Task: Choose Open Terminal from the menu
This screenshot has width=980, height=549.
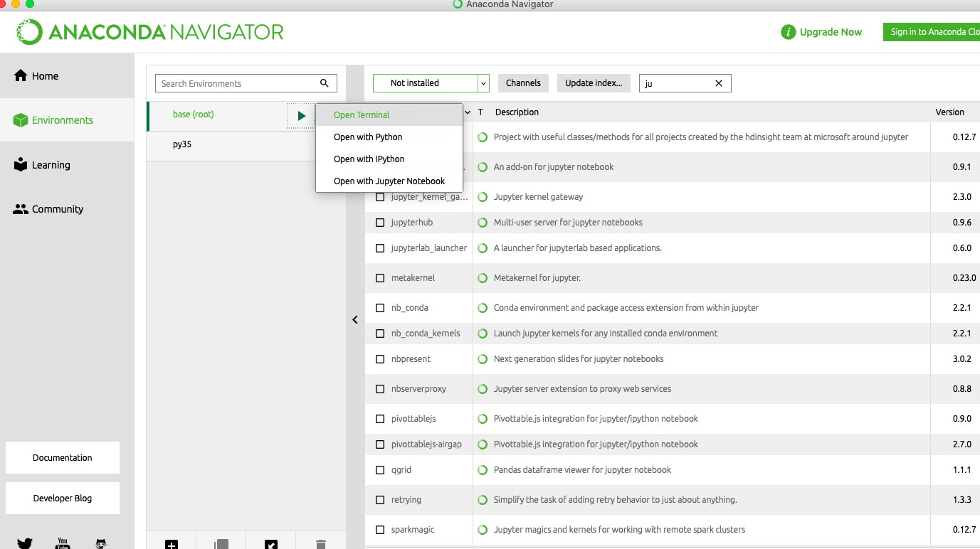Action: click(x=389, y=115)
